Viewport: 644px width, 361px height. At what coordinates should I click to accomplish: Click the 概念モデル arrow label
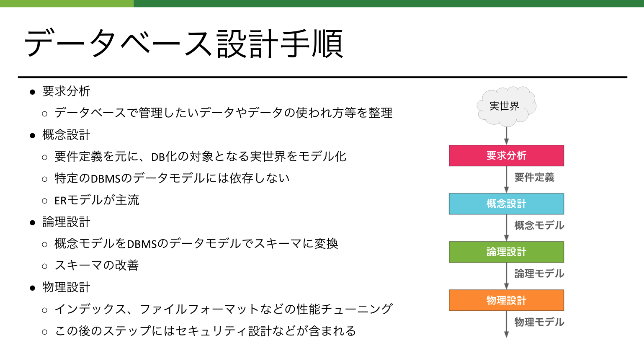point(539,226)
